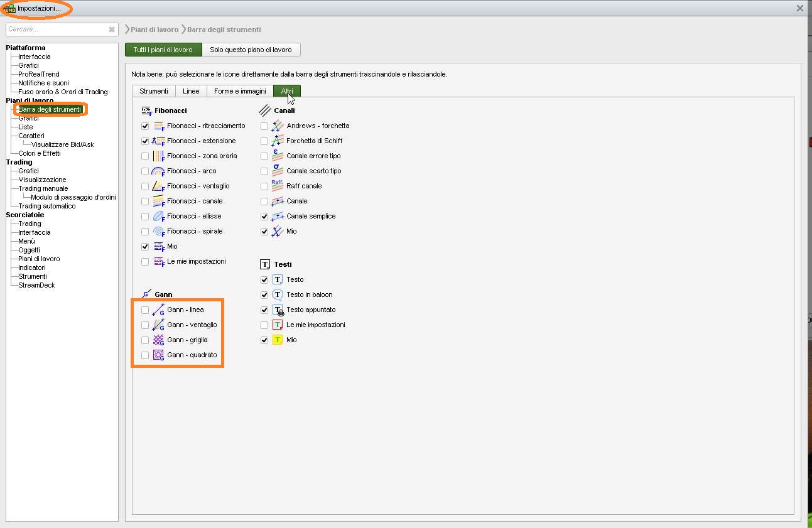
Task: Select Fuso orario & Orari di Trading
Action: pos(63,92)
